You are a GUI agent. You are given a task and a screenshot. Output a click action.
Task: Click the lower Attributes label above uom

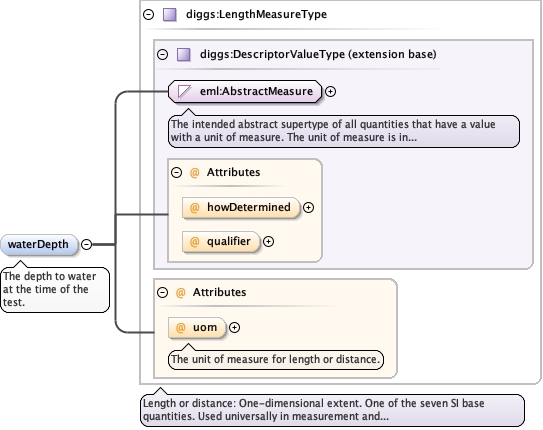(220, 293)
